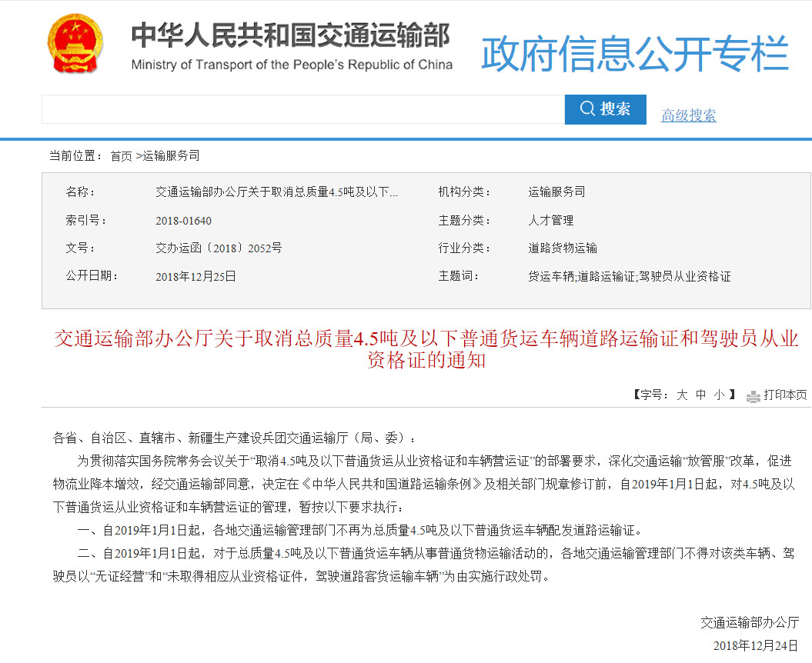812x663 pixels.
Task: Click the national emblem logo
Action: click(x=75, y=44)
